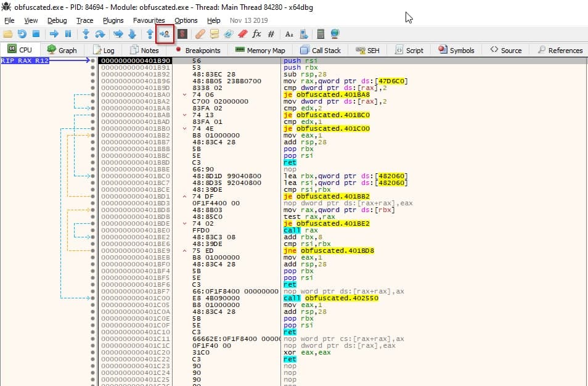The width and height of the screenshot is (588, 386).
Task: Open the Debug menu
Action: pyautogui.click(x=57, y=20)
